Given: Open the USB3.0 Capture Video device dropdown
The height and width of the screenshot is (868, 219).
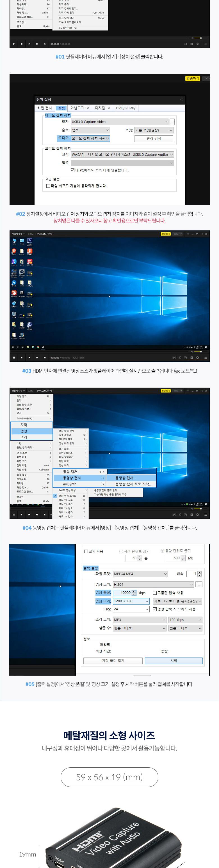Looking at the screenshot, I should (119, 122).
